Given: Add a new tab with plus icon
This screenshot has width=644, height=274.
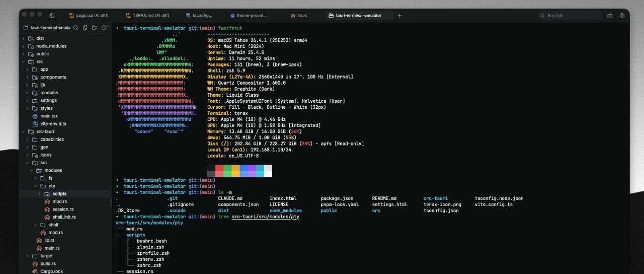Looking at the screenshot, I should click(x=399, y=16).
